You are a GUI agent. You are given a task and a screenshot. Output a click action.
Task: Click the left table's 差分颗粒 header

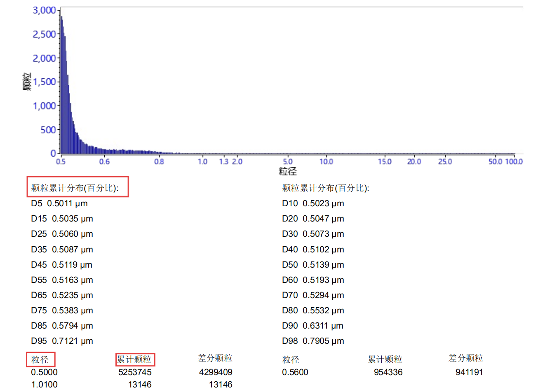215,358
